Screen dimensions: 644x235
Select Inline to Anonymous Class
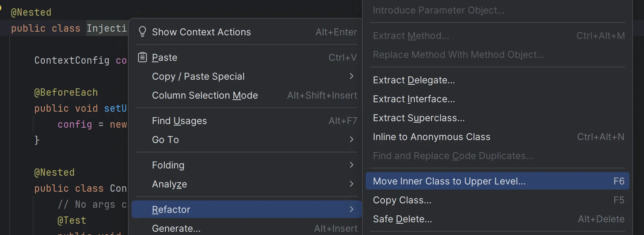431,137
